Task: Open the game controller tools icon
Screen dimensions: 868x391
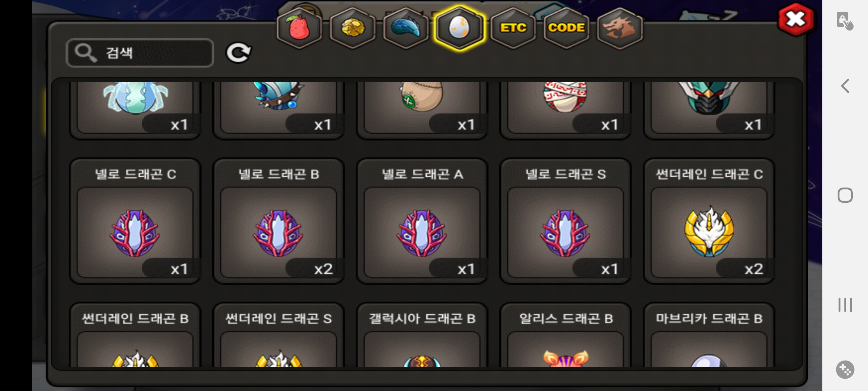Action: 845,370
